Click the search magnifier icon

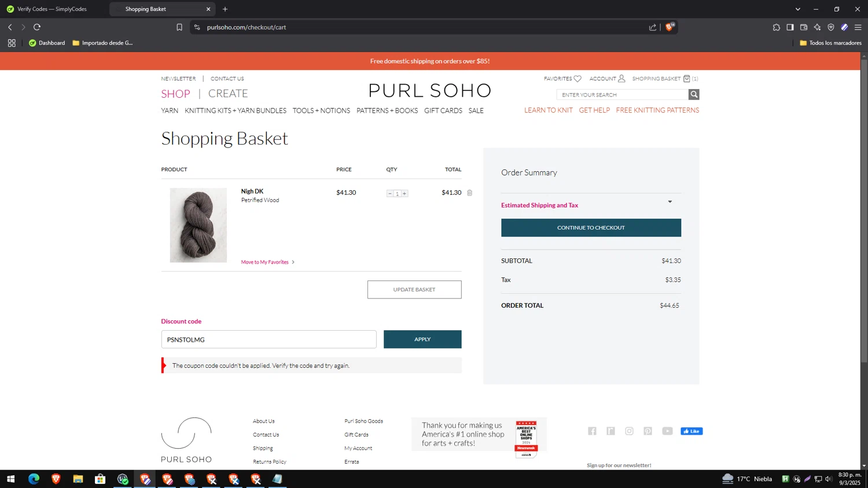(x=694, y=94)
